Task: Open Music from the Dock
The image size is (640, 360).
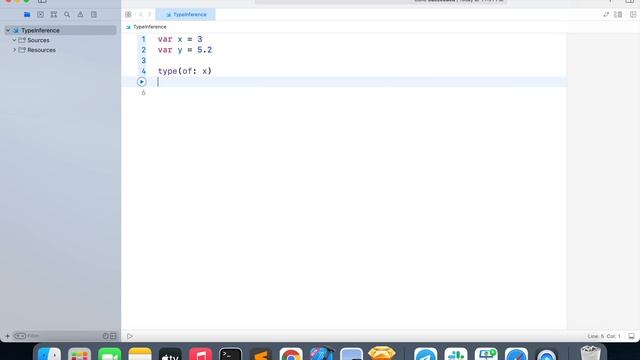Action: pos(200,353)
